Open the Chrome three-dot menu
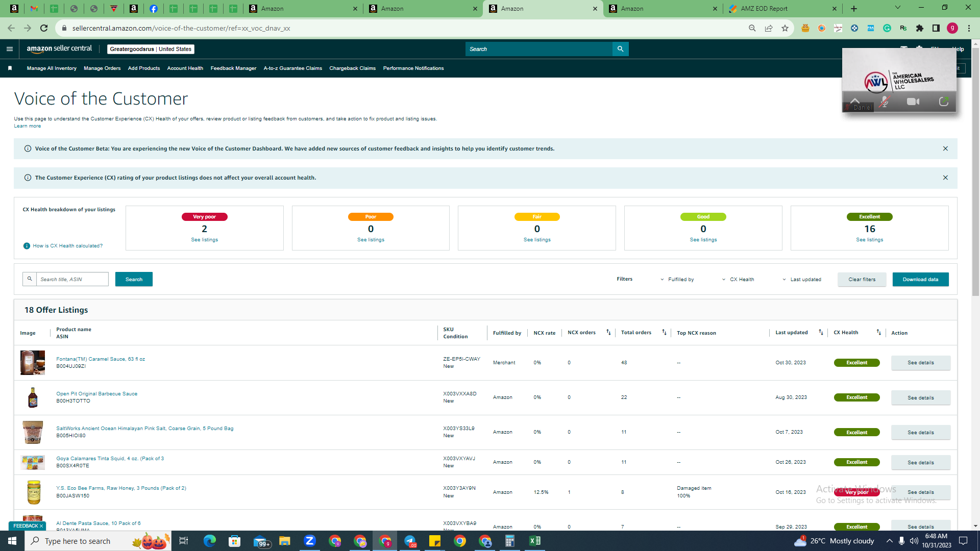This screenshot has height=551, width=980. [969, 28]
